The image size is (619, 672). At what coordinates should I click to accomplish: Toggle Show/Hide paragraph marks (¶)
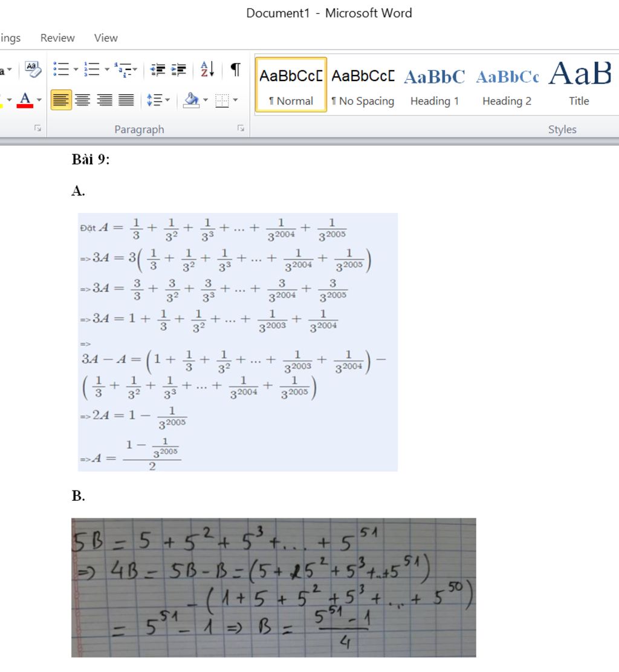[x=235, y=69]
